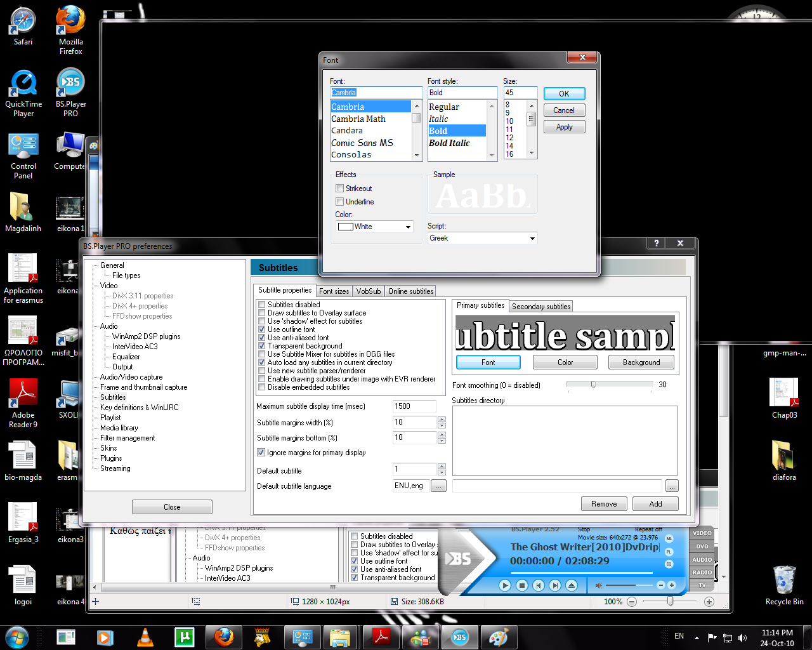Open the Secondary subtitles tab

coord(540,306)
